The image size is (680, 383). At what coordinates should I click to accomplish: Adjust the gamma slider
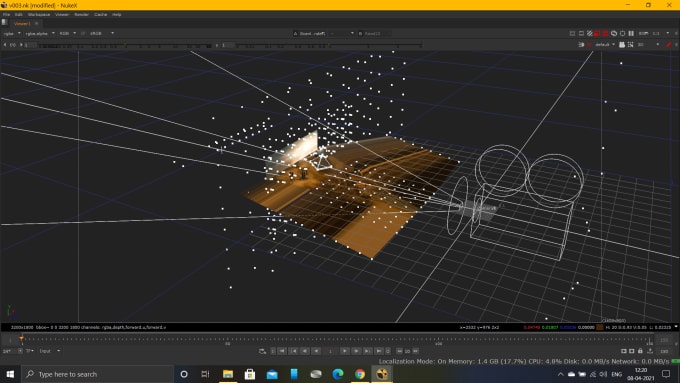tap(330, 45)
